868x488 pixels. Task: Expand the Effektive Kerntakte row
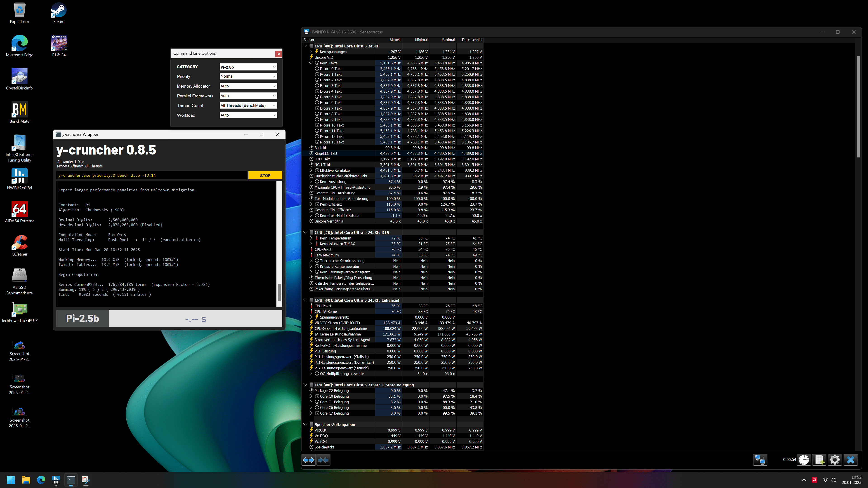(x=311, y=170)
